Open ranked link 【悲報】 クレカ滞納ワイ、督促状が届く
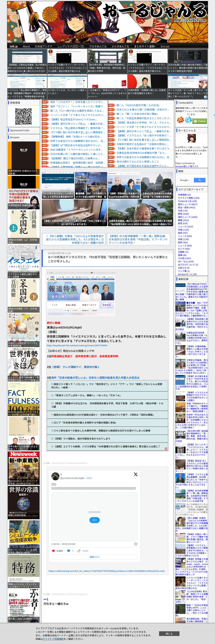The image size is (215, 644). tap(75, 367)
